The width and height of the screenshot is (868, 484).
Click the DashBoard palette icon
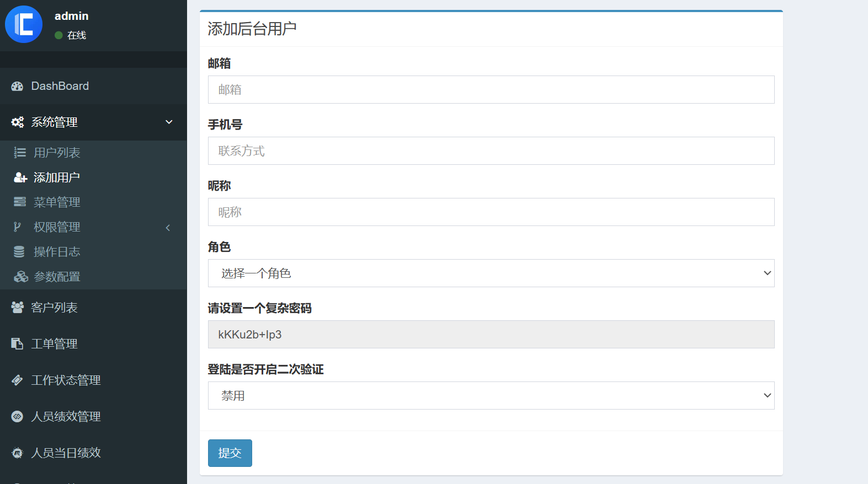18,86
